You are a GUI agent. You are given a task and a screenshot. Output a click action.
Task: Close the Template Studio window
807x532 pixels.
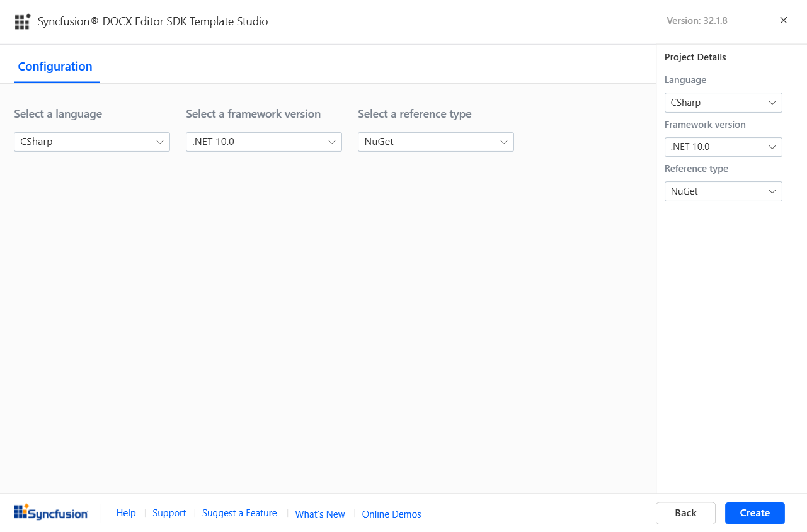tap(784, 21)
